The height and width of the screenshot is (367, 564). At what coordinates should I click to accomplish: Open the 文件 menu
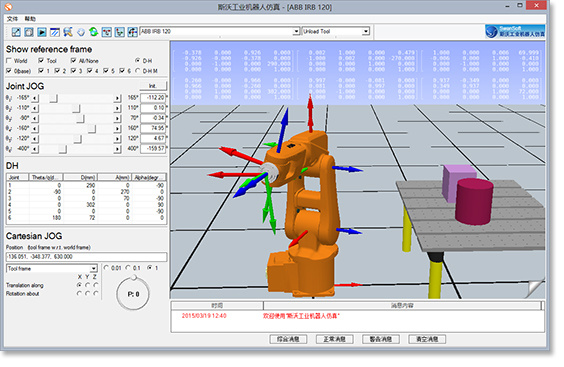click(x=12, y=19)
